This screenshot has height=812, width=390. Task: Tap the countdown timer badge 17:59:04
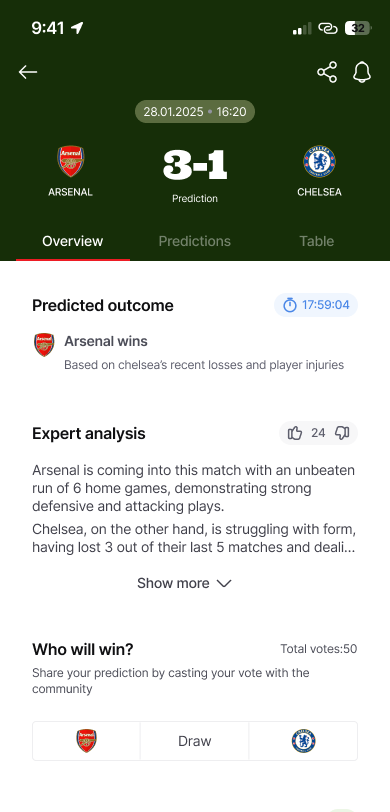click(x=316, y=305)
